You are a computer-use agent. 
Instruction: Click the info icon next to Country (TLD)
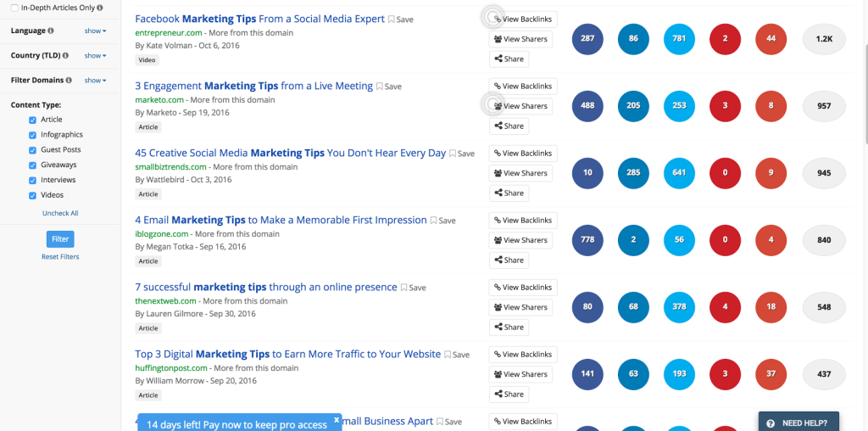click(66, 55)
